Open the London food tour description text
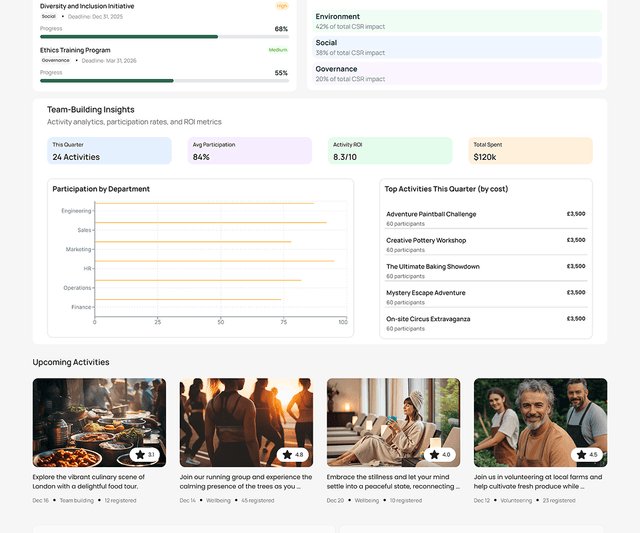The height and width of the screenshot is (533, 640). coord(89,482)
